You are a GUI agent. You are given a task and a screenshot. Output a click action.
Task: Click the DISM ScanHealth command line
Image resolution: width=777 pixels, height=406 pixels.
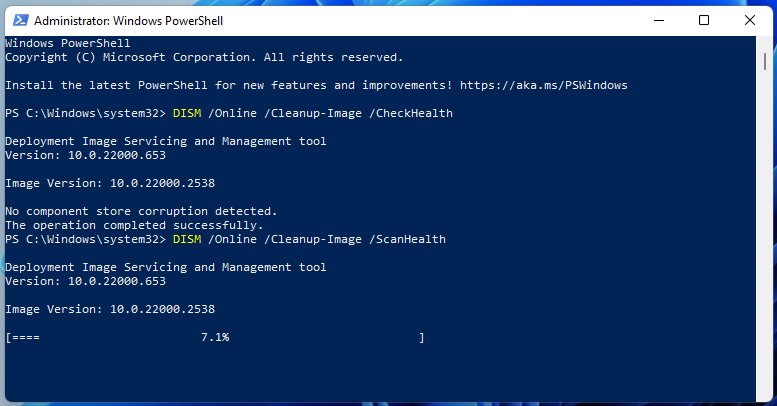tap(309, 239)
